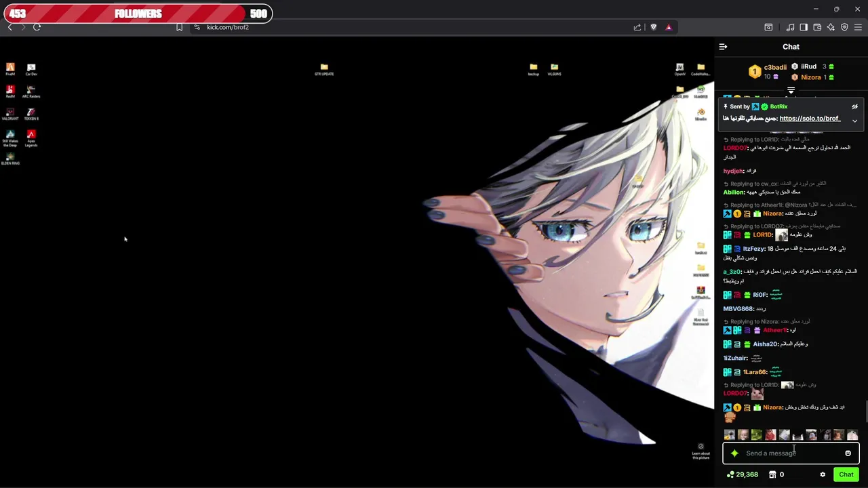This screenshot has width=868, height=488.
Task: Launch the ELDEN RING desktop shortcut
Action: [10, 159]
